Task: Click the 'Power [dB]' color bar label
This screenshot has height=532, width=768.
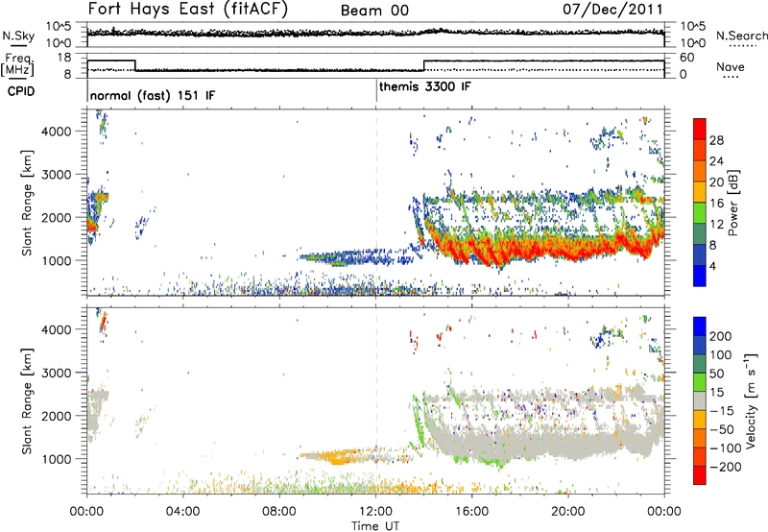Action: click(733, 203)
